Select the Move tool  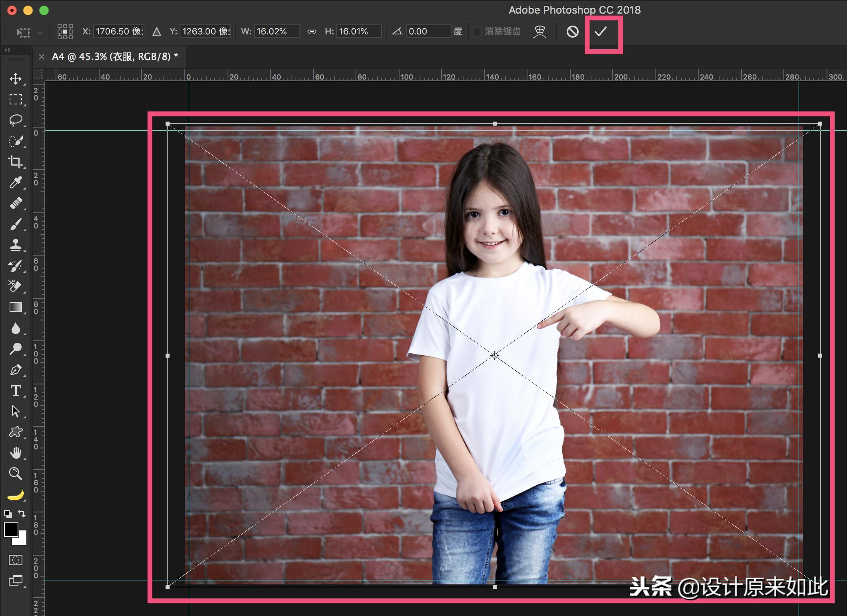point(16,78)
